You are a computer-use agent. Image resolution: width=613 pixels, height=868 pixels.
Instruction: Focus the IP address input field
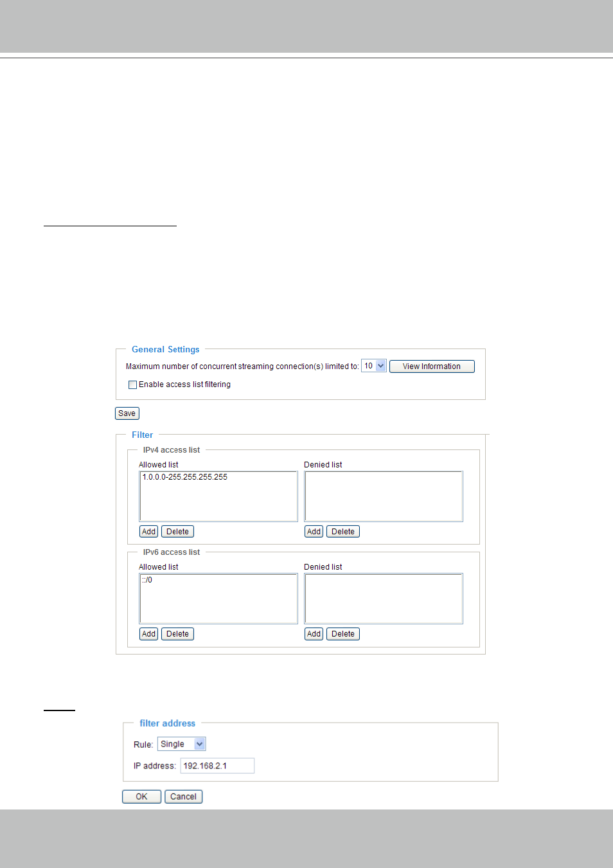(x=217, y=766)
